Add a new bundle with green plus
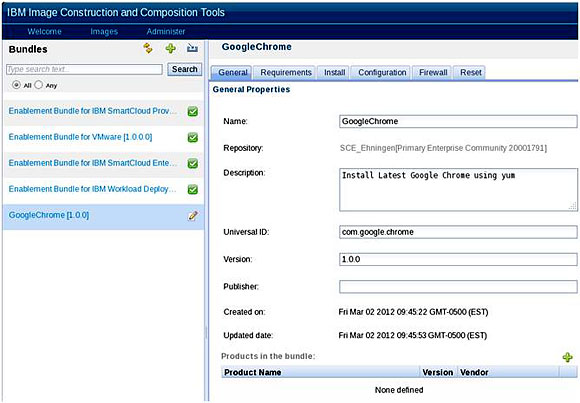 click(x=170, y=48)
